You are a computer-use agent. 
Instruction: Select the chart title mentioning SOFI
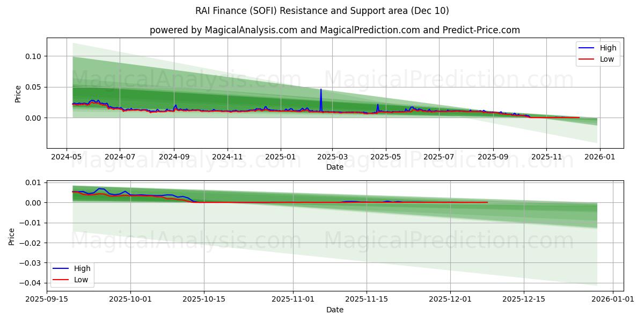tap(322, 10)
